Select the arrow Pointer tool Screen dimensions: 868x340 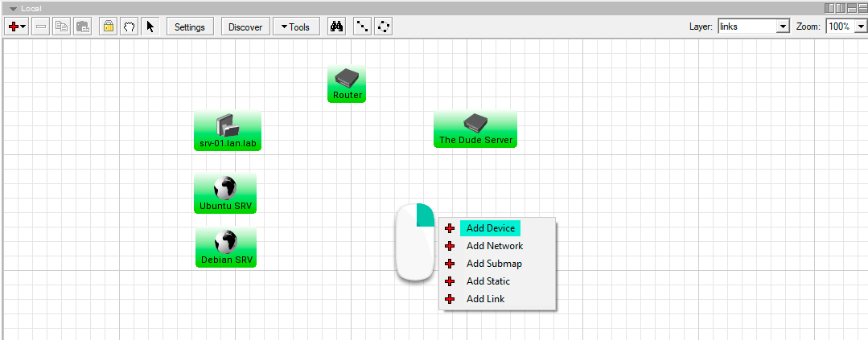tap(150, 27)
